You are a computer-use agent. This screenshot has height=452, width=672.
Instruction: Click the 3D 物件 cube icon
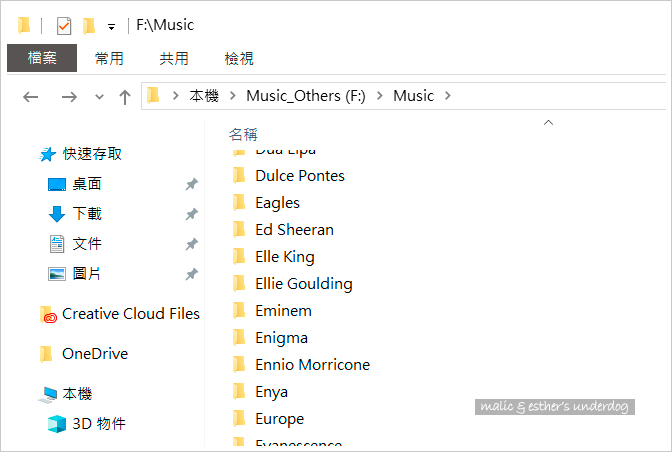[x=57, y=424]
